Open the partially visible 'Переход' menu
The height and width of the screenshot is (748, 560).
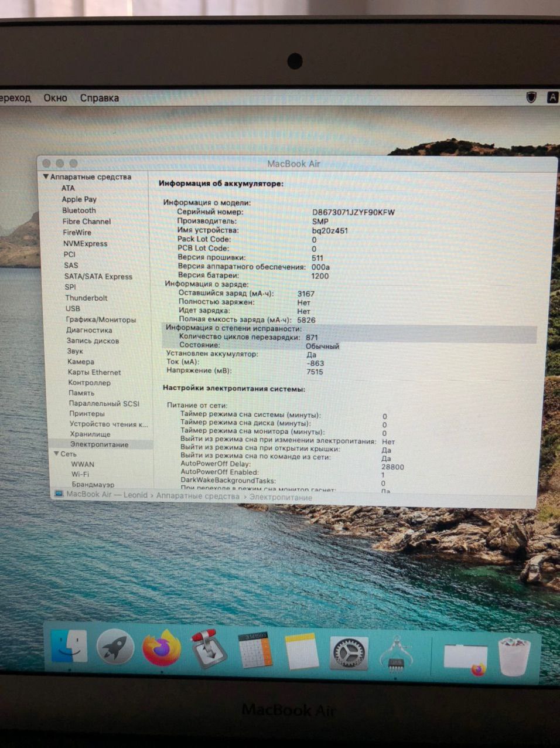[x=15, y=98]
